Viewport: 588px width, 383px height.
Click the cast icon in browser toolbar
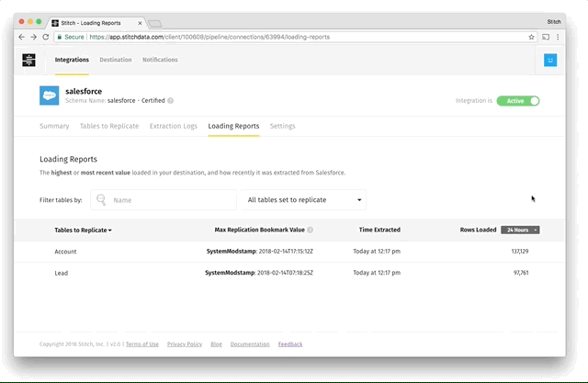pyautogui.click(x=546, y=37)
